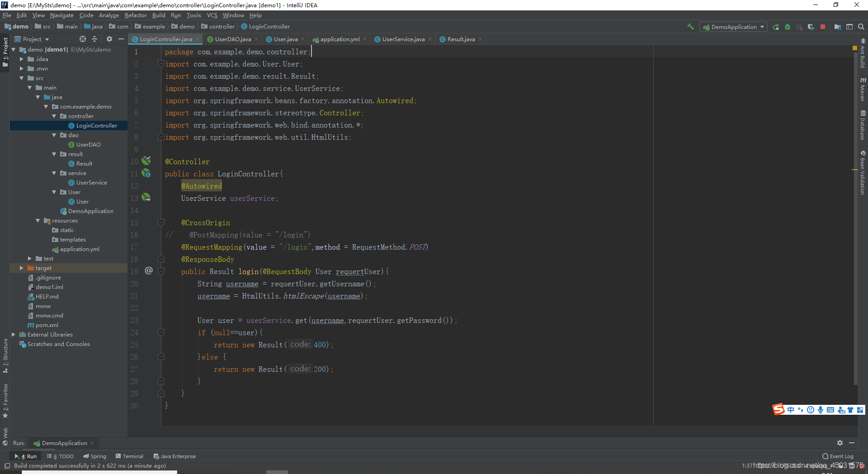Click the Build Project hammer icon
This screenshot has width=868, height=474.
(690, 27)
